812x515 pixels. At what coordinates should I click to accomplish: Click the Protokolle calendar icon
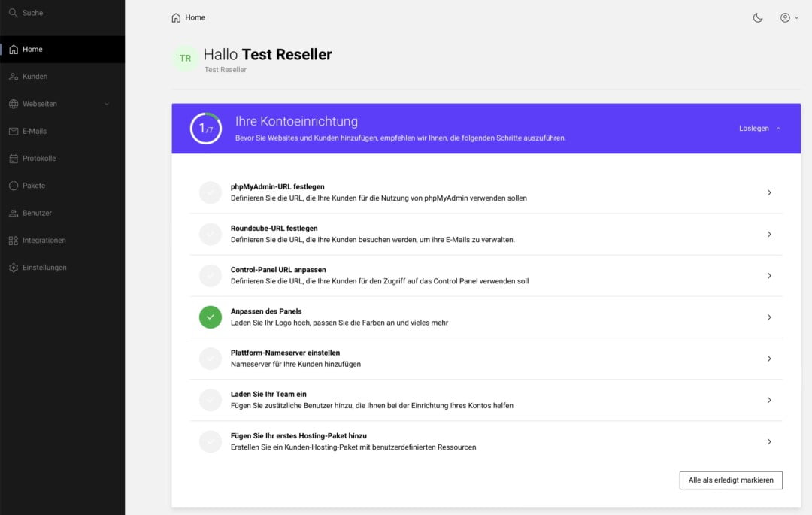coord(14,159)
